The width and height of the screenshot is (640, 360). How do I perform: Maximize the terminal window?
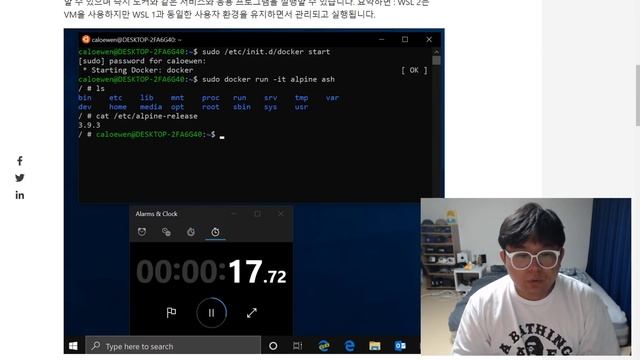coord(405,39)
